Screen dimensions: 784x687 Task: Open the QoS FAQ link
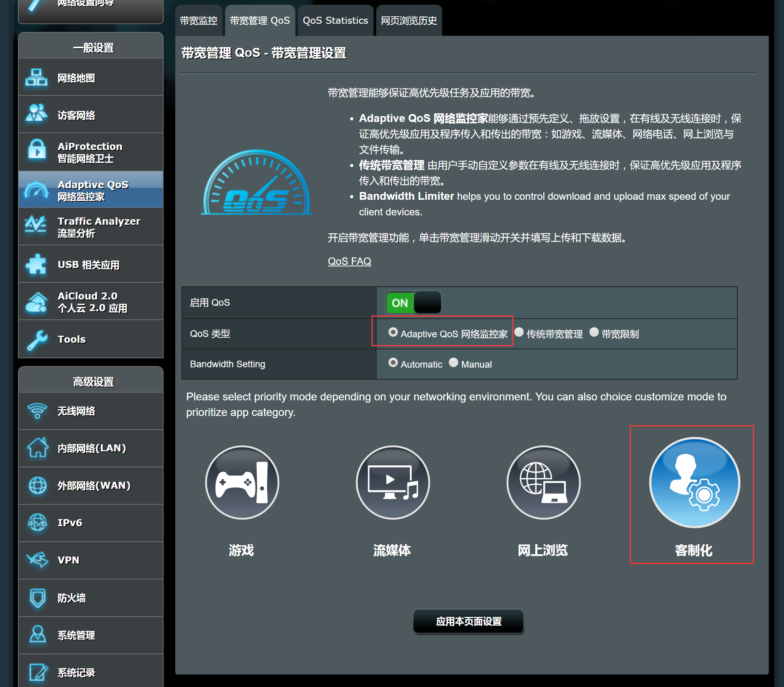click(x=349, y=261)
